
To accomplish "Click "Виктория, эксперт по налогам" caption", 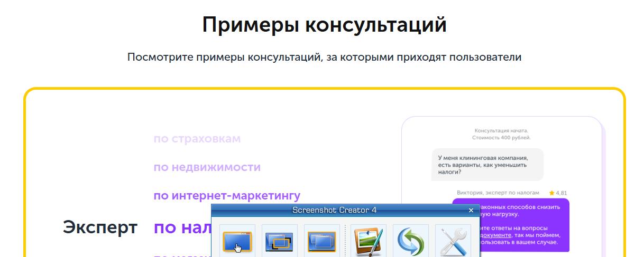I will 498,193.
